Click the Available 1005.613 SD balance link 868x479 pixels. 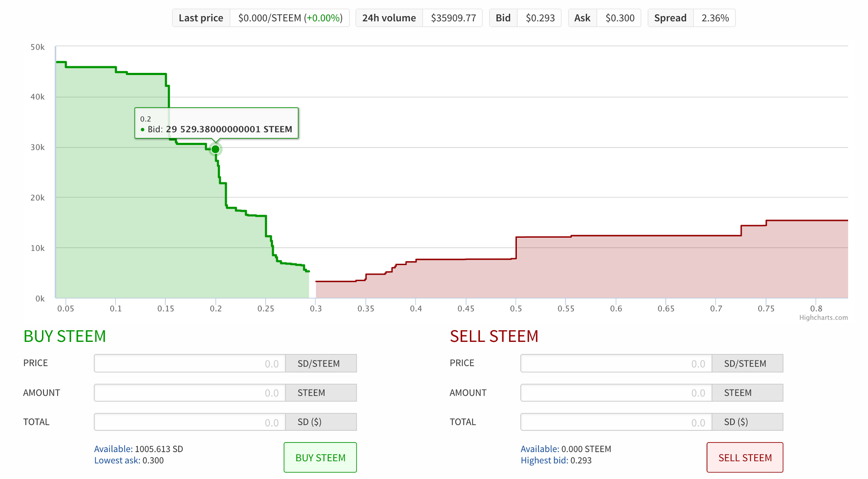click(x=138, y=449)
